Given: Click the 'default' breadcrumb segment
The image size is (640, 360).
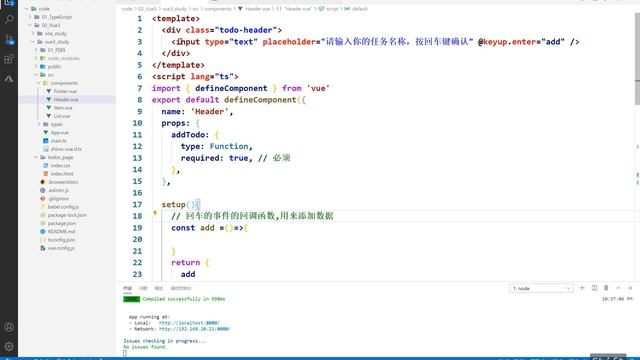Looking at the screenshot, I should click(x=360, y=9).
